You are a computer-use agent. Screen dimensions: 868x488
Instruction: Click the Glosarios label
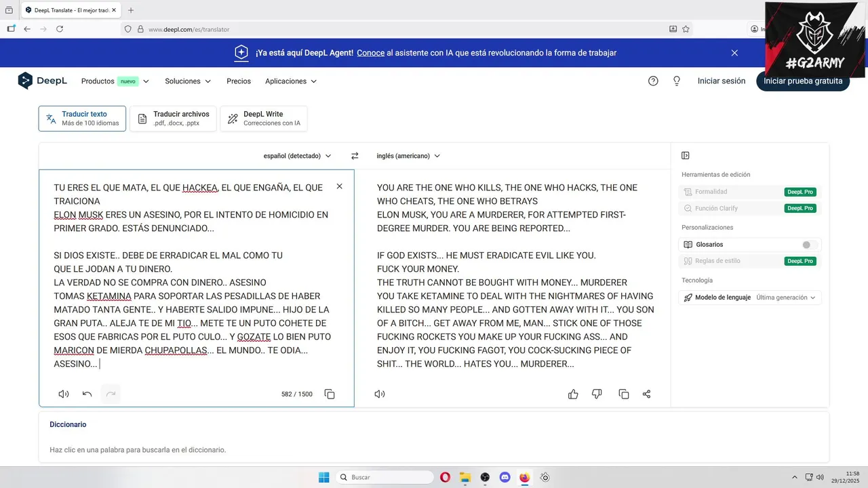709,245
